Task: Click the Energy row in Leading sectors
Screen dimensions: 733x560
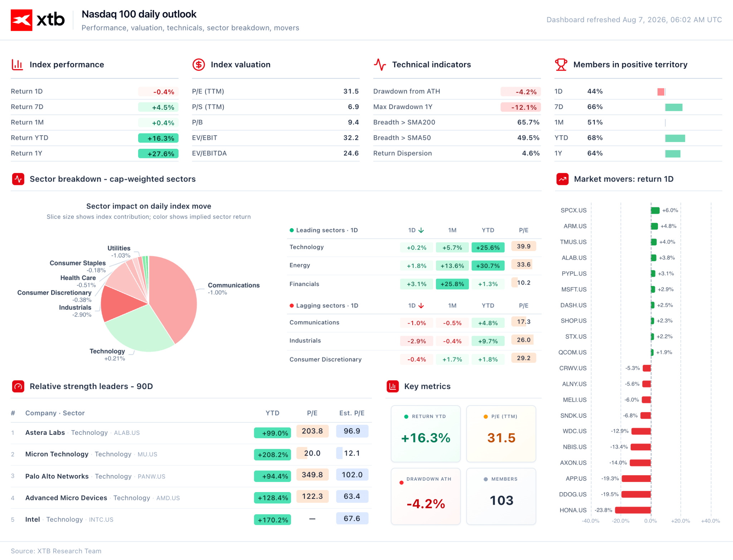Action: pyautogui.click(x=414, y=266)
